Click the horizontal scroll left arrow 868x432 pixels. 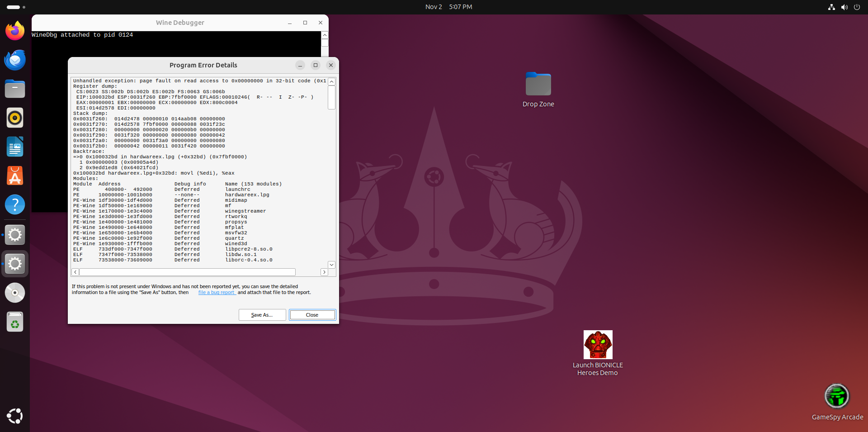tap(75, 272)
